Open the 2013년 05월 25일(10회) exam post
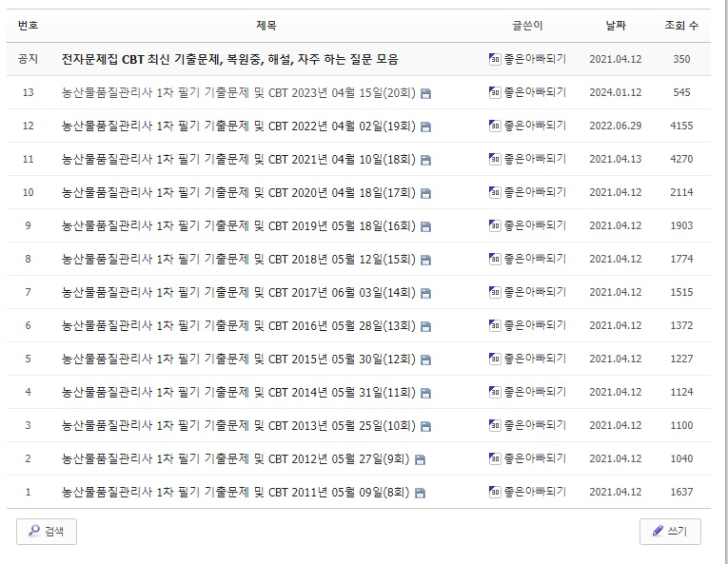This screenshot has height=564, width=728. [238, 426]
